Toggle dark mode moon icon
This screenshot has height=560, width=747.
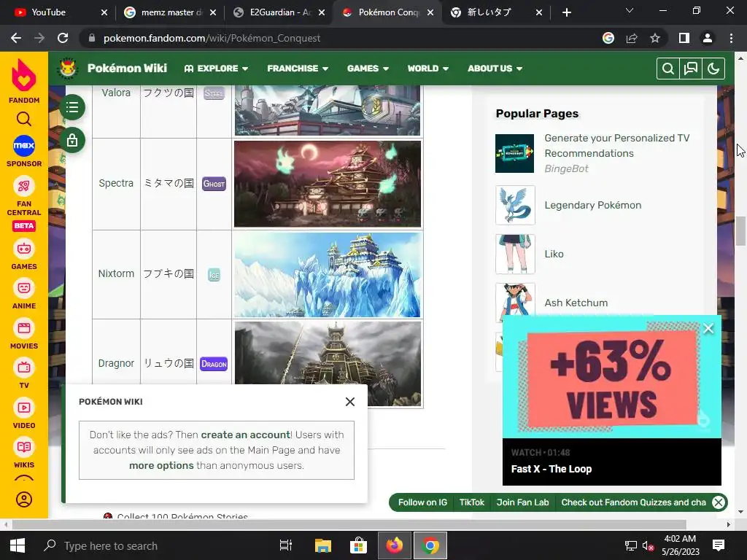coord(713,69)
